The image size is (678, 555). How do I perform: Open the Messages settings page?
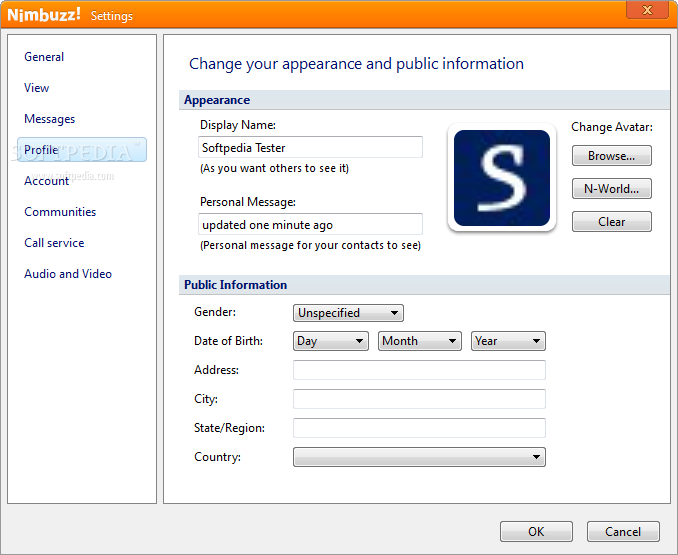point(49,119)
